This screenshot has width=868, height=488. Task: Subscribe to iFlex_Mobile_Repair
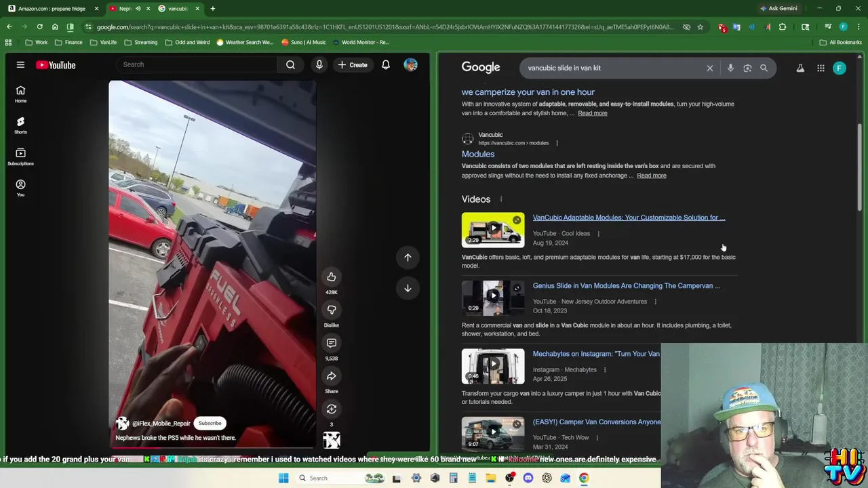pyautogui.click(x=210, y=423)
